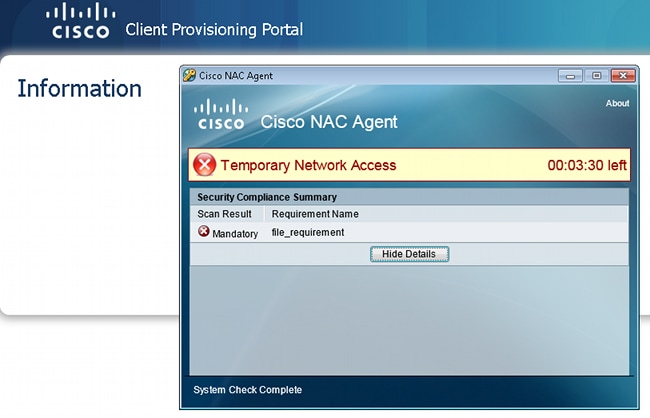Click the Client Provisioning Portal title

(214, 29)
